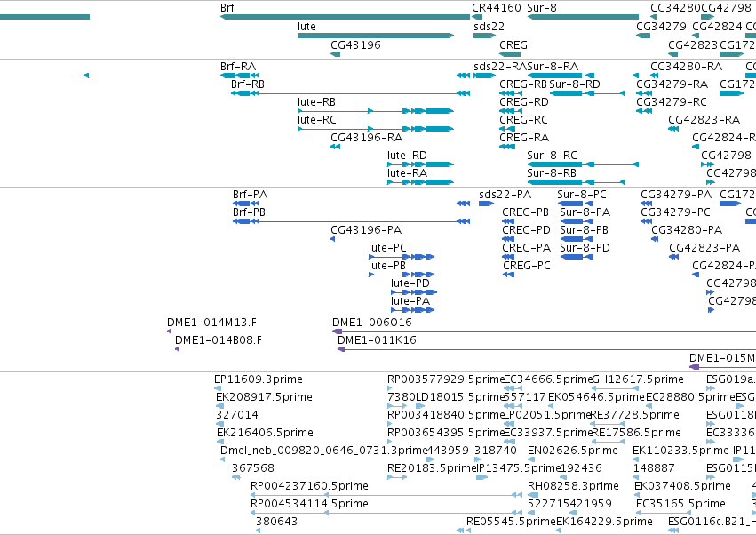Select the 'RH08258.3prime' cDNA label

tap(573, 486)
